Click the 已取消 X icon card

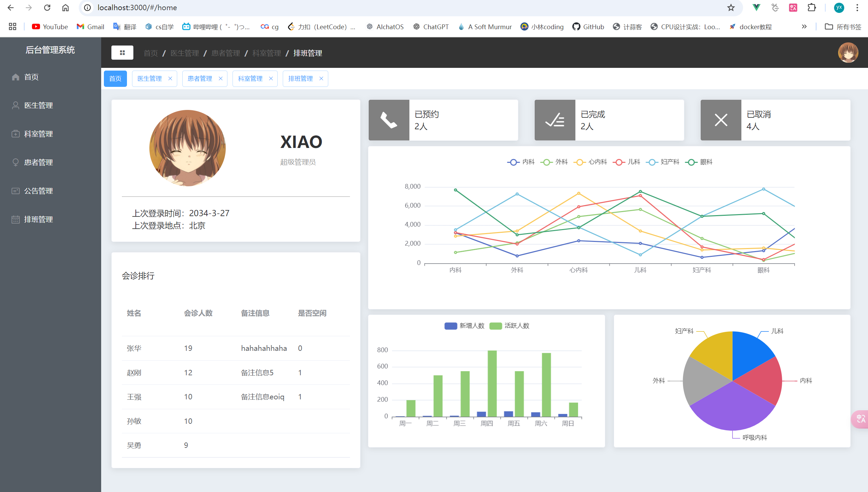tap(721, 120)
